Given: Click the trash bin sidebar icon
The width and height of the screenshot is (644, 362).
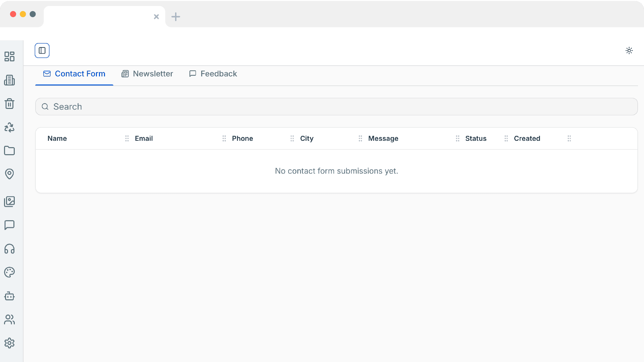Looking at the screenshot, I should click(x=9, y=104).
